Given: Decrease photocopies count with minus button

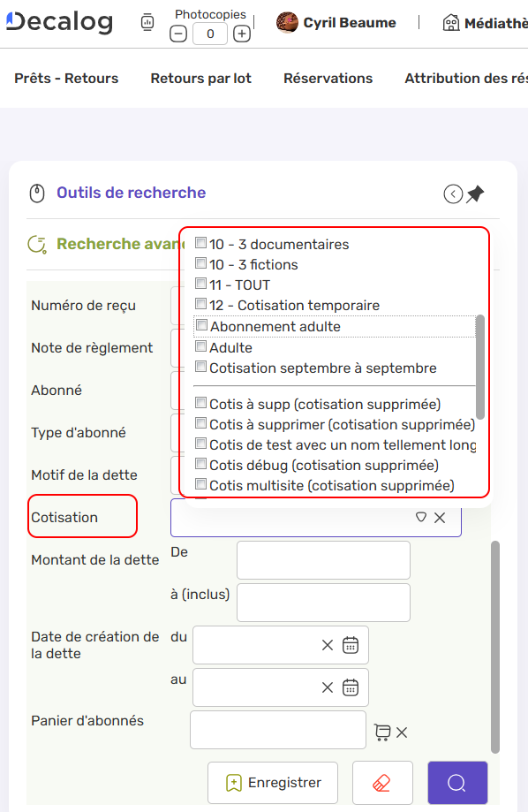Looking at the screenshot, I should coord(178,34).
